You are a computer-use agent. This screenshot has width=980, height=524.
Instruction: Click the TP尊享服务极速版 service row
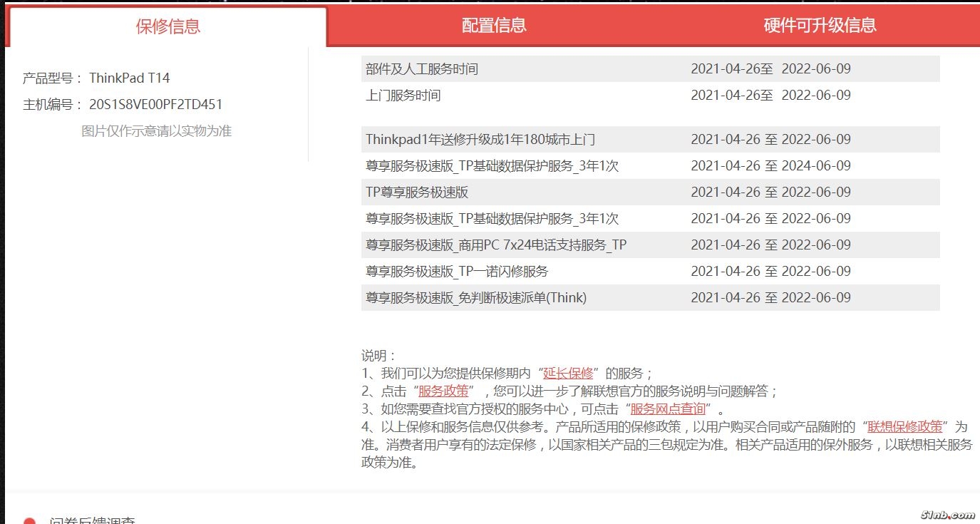click(417, 192)
